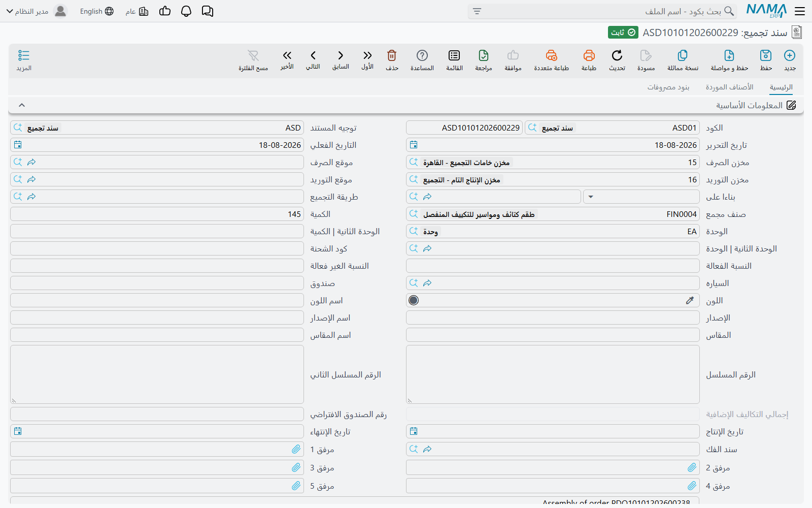
Task: Click the document icon beside title
Action: coord(797,33)
